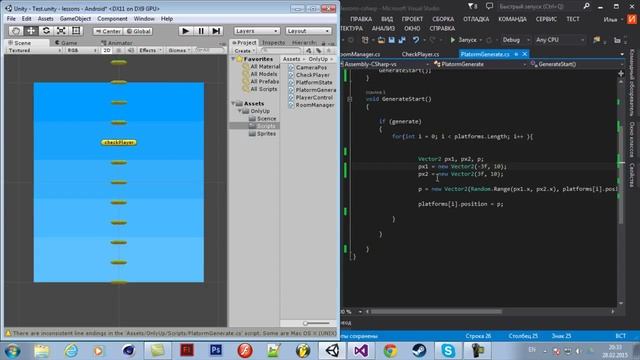The width and height of the screenshot is (640, 360).
Task: Click the feedback speech bubble icon
Action: pos(489,7)
